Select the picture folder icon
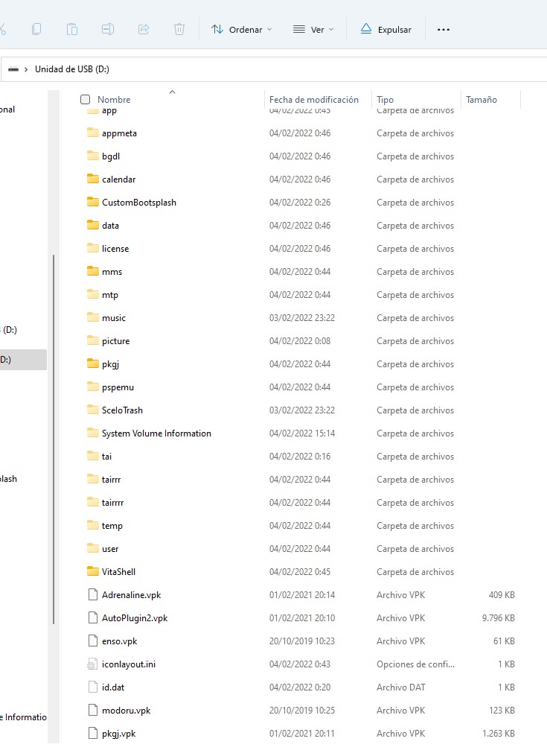 [x=92, y=340]
